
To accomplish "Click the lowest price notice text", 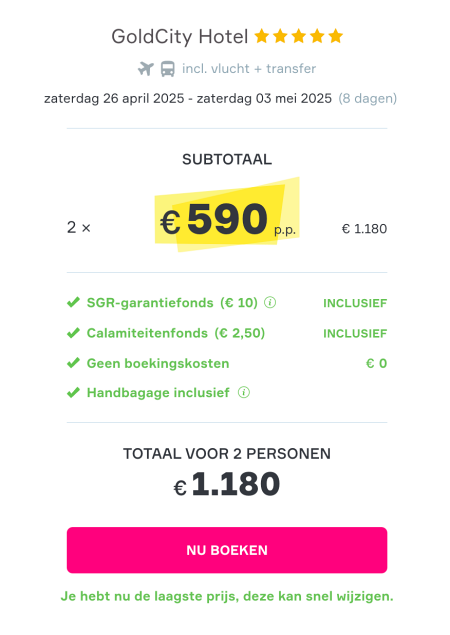I will [x=227, y=596].
